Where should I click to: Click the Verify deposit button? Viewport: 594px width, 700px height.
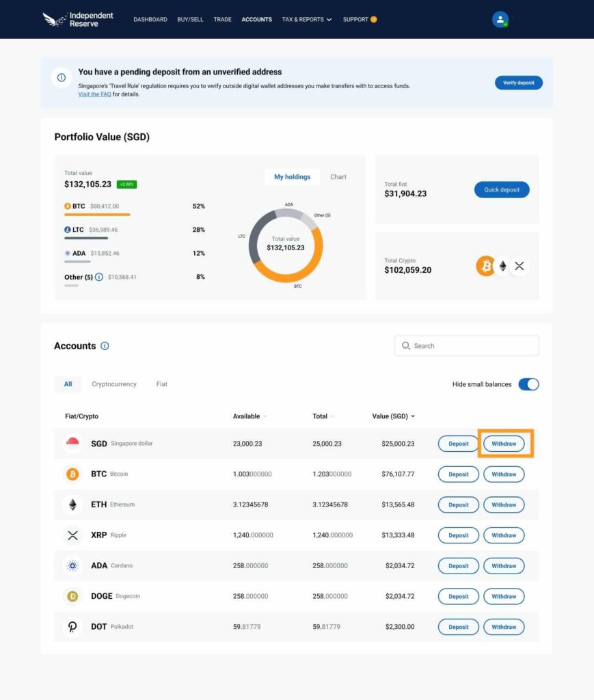pos(518,81)
